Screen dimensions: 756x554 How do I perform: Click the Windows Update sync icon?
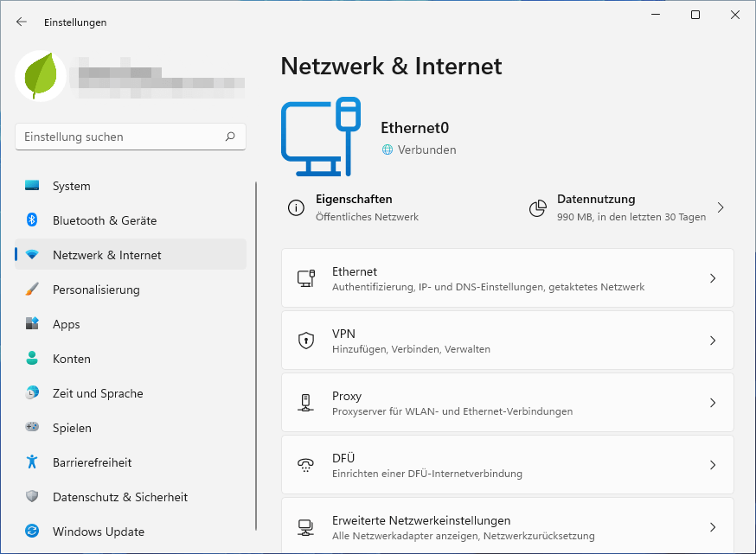32,532
